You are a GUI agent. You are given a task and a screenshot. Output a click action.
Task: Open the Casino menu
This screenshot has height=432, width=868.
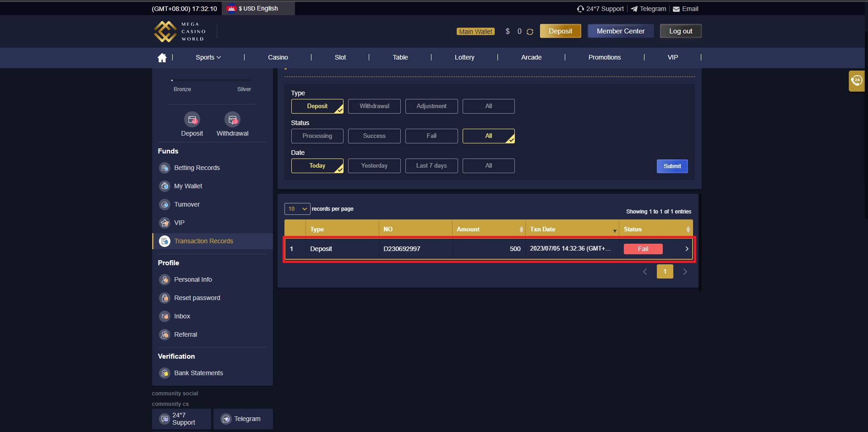[x=278, y=57]
